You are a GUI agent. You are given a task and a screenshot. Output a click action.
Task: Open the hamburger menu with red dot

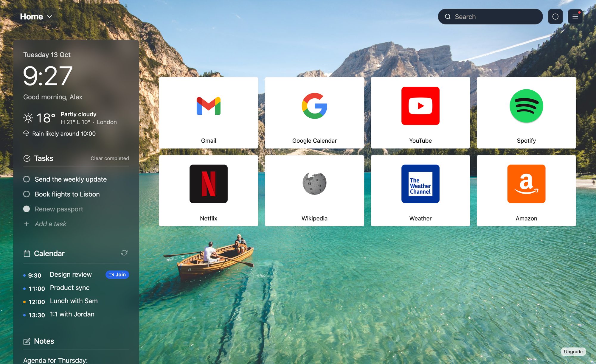pos(575,17)
